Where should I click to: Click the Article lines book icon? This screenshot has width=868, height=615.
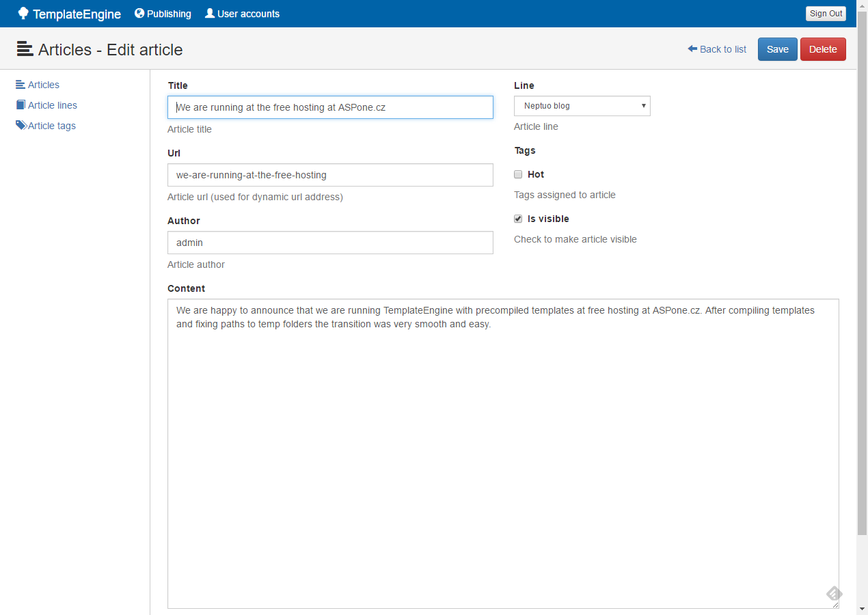(x=21, y=105)
